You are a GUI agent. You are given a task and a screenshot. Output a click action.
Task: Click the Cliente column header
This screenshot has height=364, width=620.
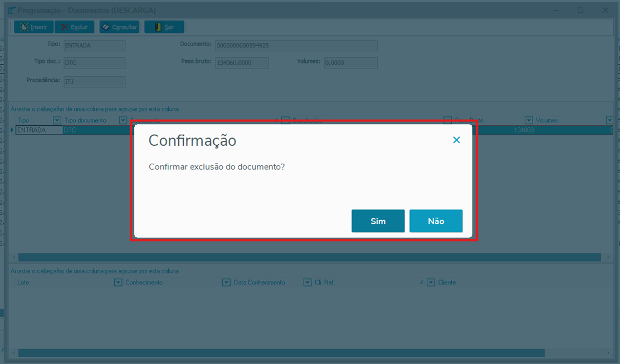[x=447, y=282]
